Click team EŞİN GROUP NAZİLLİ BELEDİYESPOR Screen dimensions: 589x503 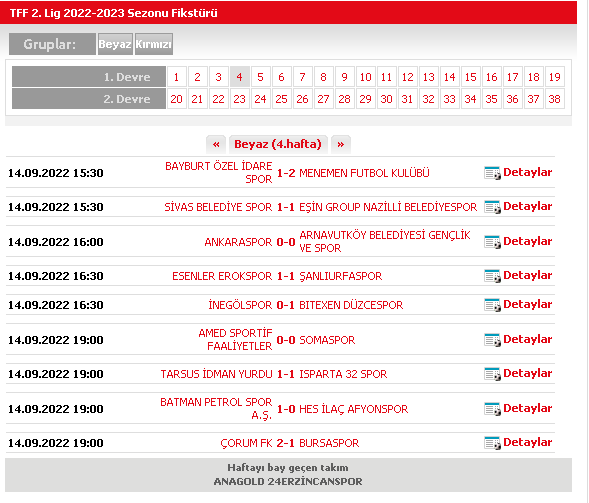(x=388, y=207)
